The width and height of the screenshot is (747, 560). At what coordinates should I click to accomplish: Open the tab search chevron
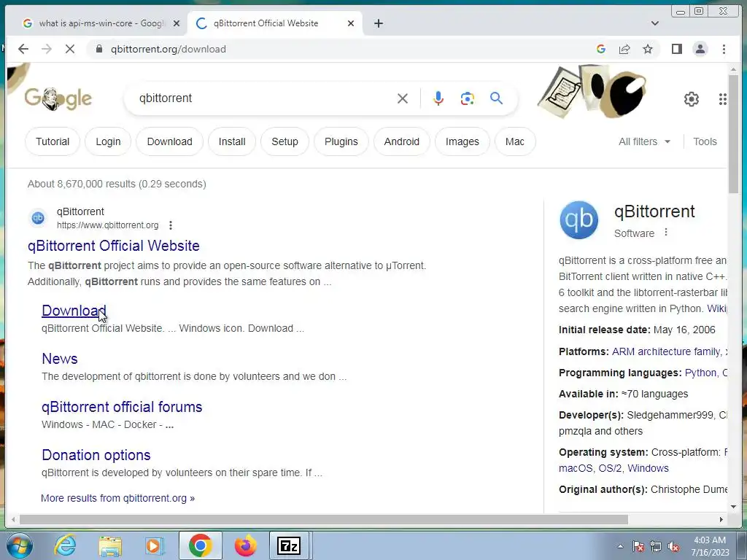click(x=655, y=23)
